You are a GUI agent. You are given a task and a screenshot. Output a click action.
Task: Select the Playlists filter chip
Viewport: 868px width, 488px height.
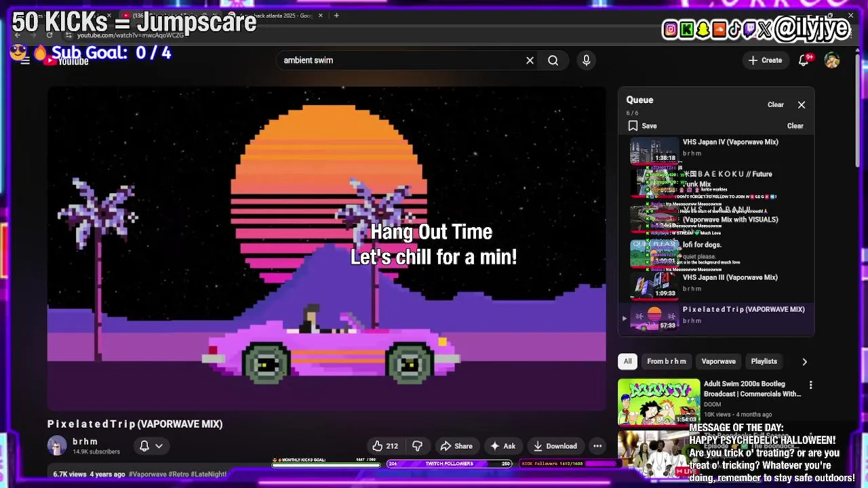764,361
